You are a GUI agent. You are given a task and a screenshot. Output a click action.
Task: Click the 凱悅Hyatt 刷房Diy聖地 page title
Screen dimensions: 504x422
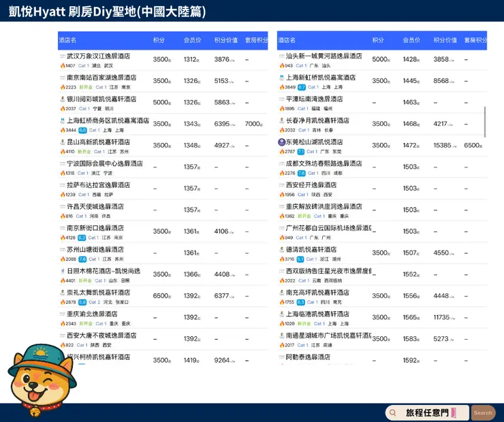coord(107,12)
